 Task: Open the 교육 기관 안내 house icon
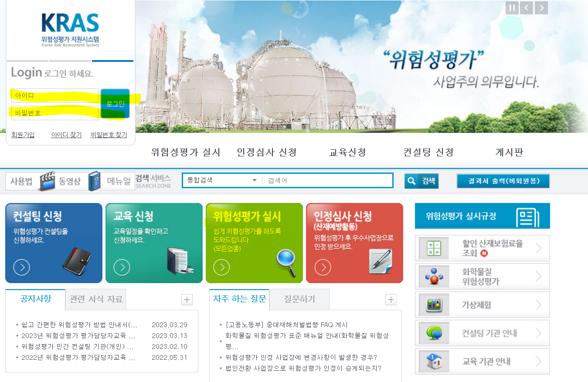433,361
